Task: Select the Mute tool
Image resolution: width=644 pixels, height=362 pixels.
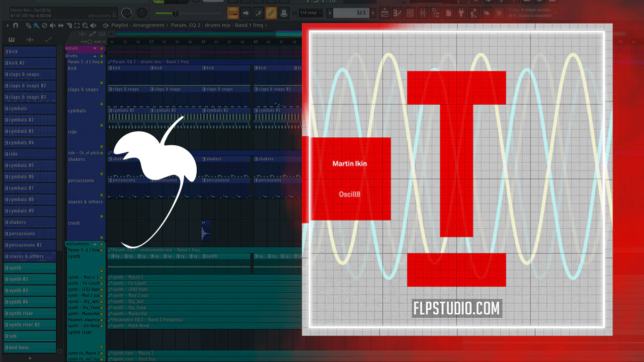Action: click(x=53, y=25)
